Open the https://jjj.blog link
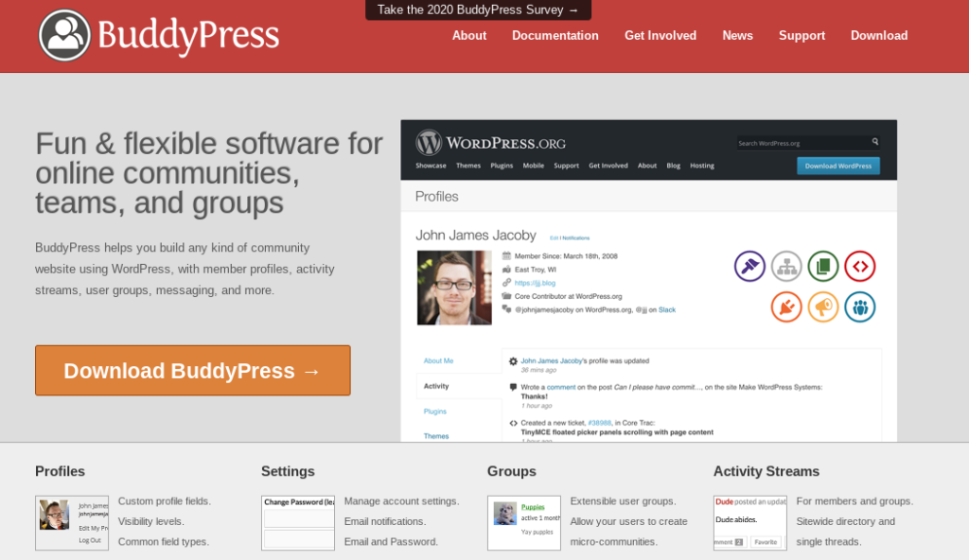 point(535,283)
